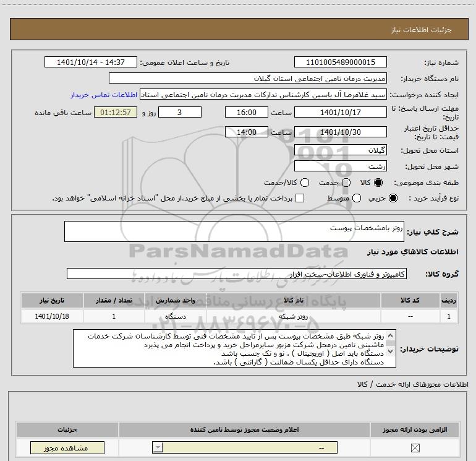Viewport: 476px width, 461px height.
Task: Toggle the Islamic treasury payment checkbox
Action: [300, 198]
